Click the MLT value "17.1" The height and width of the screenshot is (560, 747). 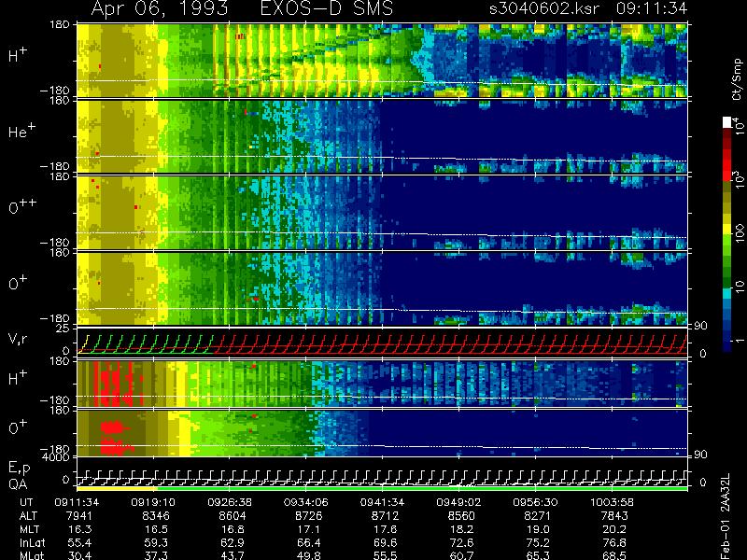(x=309, y=529)
